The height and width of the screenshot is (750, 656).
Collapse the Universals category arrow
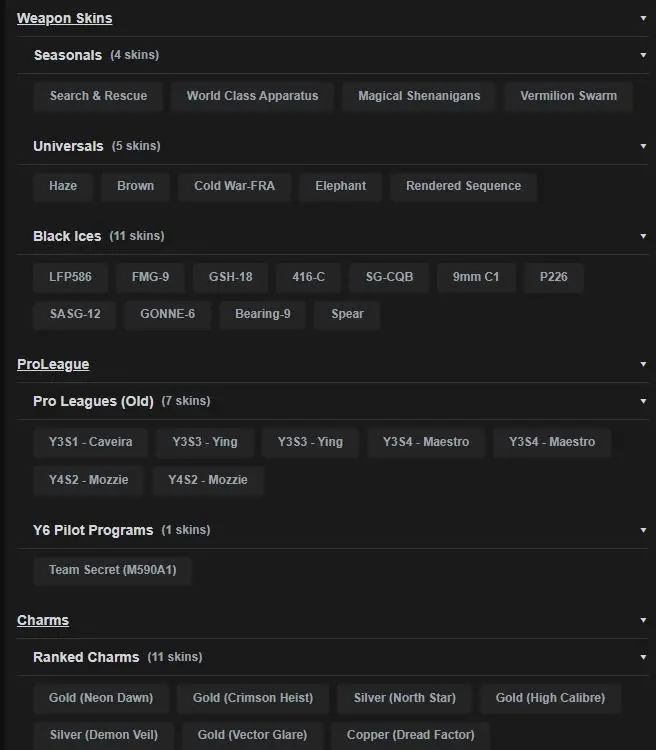(x=643, y=146)
